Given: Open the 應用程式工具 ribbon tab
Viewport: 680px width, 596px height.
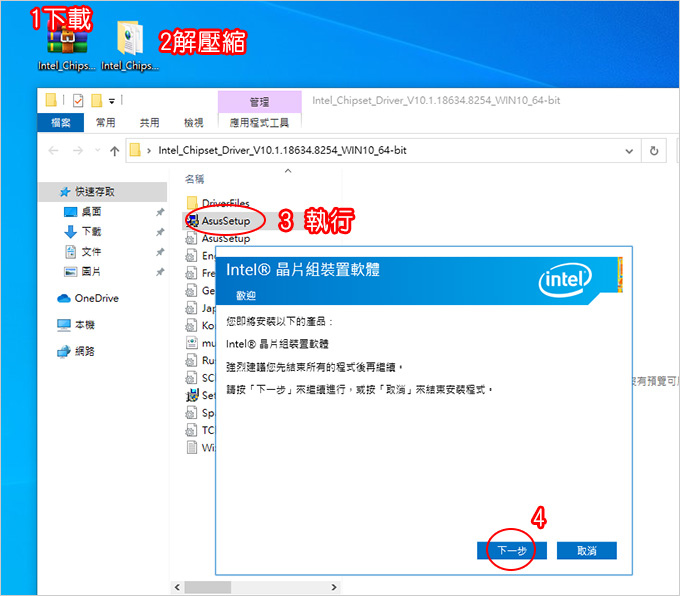Looking at the screenshot, I should (x=259, y=123).
